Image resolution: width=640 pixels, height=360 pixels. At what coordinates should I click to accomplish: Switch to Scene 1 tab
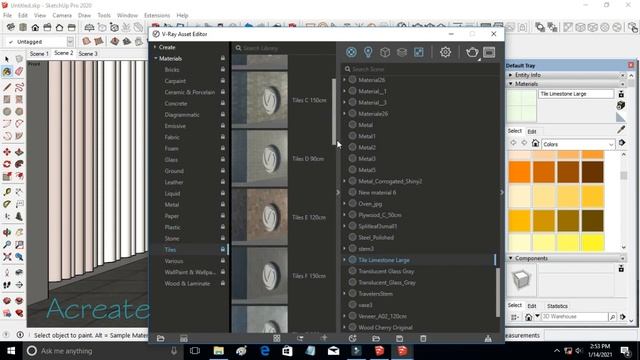(39, 53)
